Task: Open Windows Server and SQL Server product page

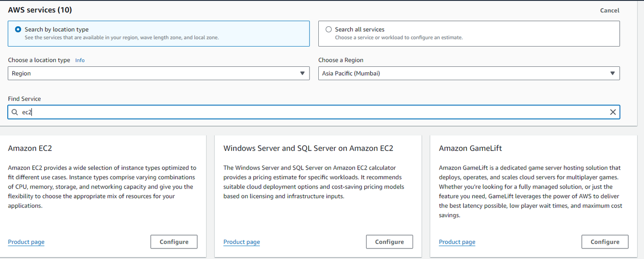Action: click(x=241, y=242)
